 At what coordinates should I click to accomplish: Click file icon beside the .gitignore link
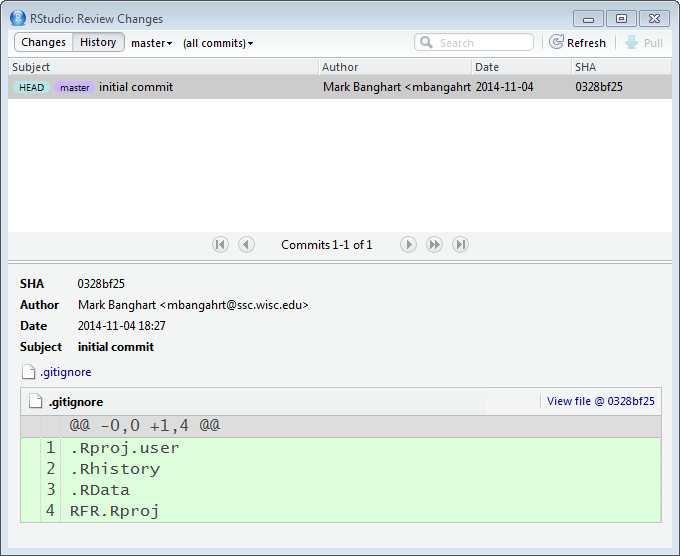point(29,372)
